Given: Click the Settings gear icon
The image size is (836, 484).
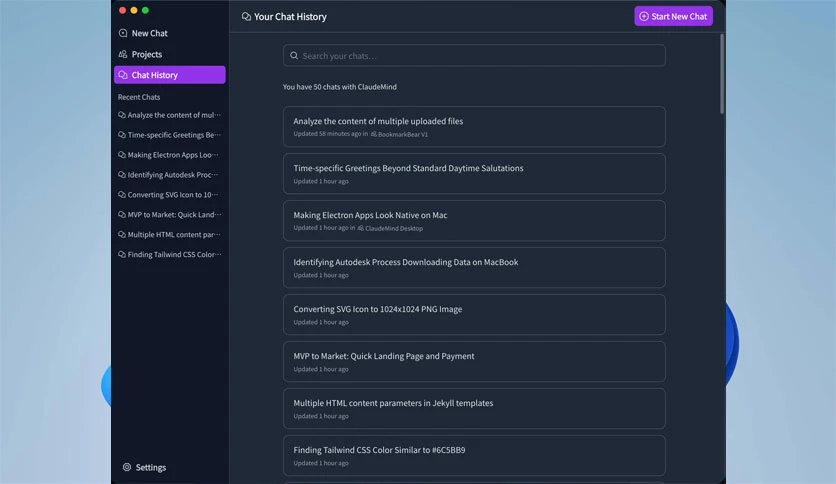Looking at the screenshot, I should [x=127, y=467].
